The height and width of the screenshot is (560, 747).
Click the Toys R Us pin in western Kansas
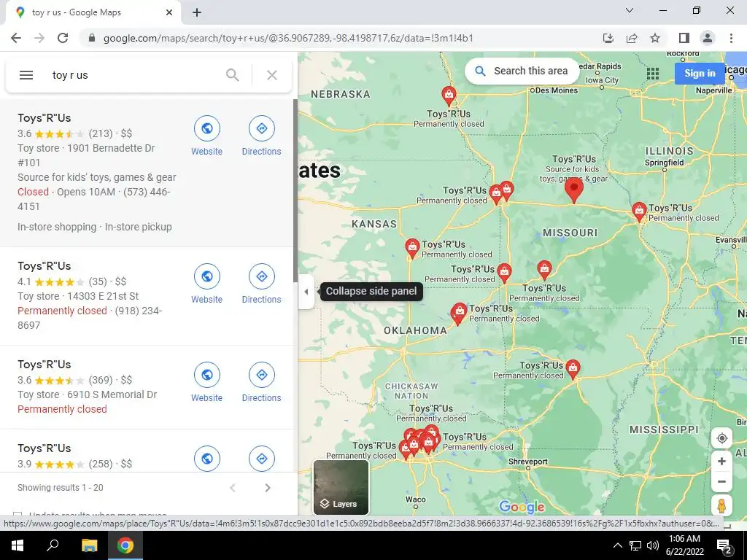(x=413, y=248)
